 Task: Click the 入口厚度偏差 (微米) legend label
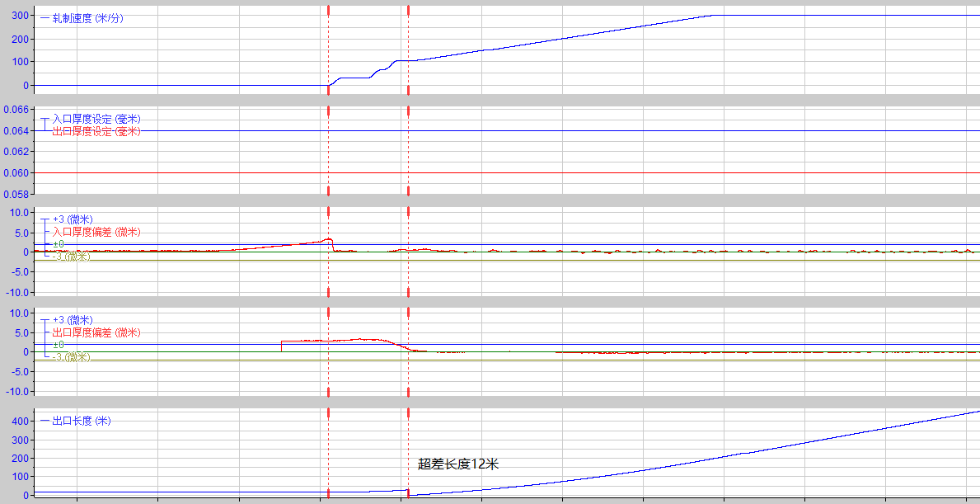tap(96, 232)
